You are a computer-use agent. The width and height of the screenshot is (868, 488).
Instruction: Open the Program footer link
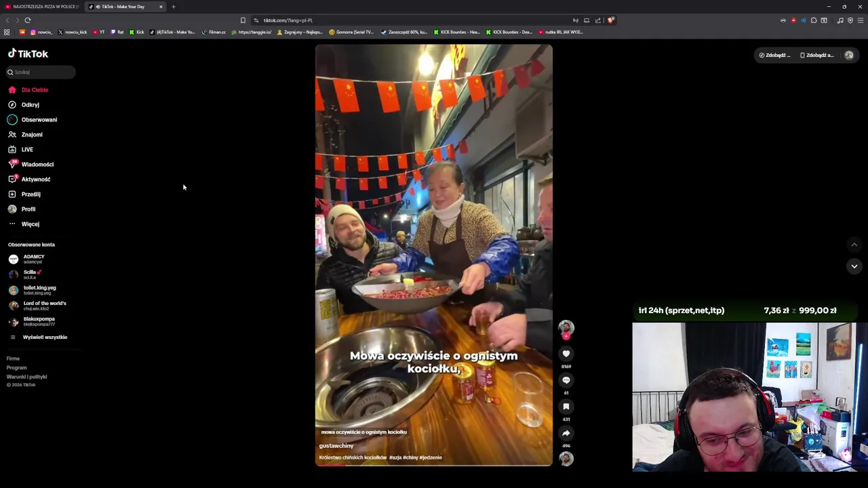pos(16,367)
